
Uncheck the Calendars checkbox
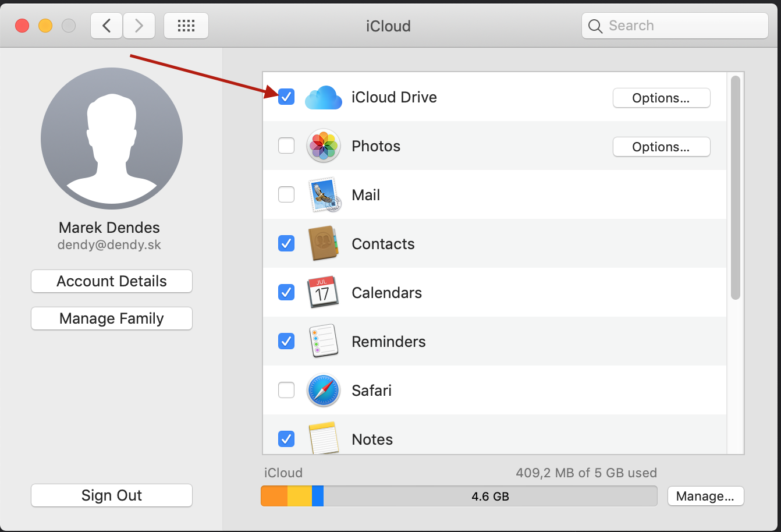tap(286, 292)
